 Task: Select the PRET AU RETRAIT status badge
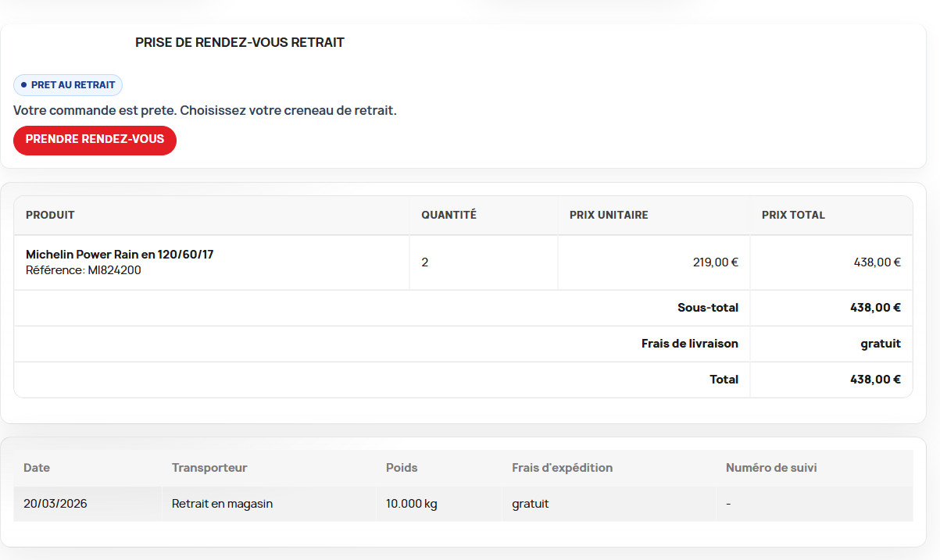[x=69, y=85]
